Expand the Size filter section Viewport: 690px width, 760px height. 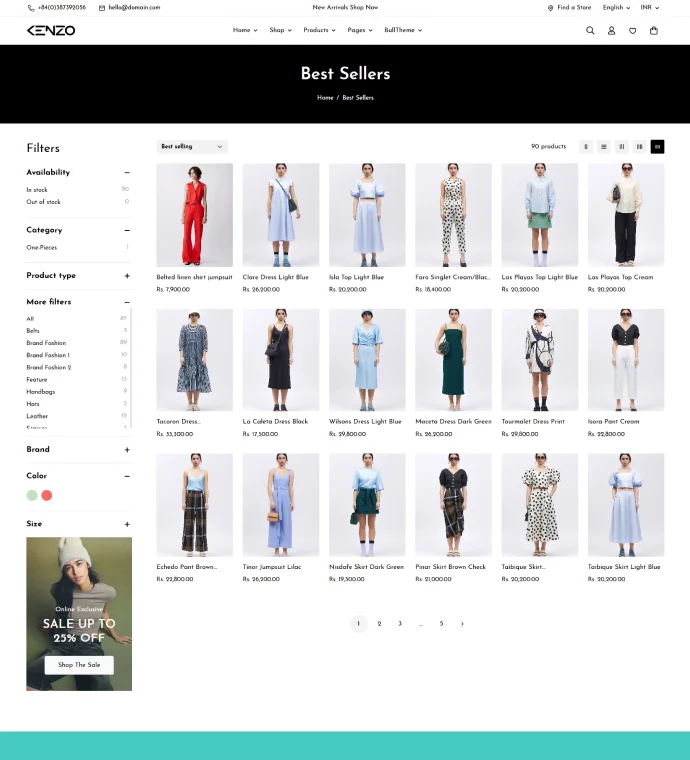click(127, 524)
